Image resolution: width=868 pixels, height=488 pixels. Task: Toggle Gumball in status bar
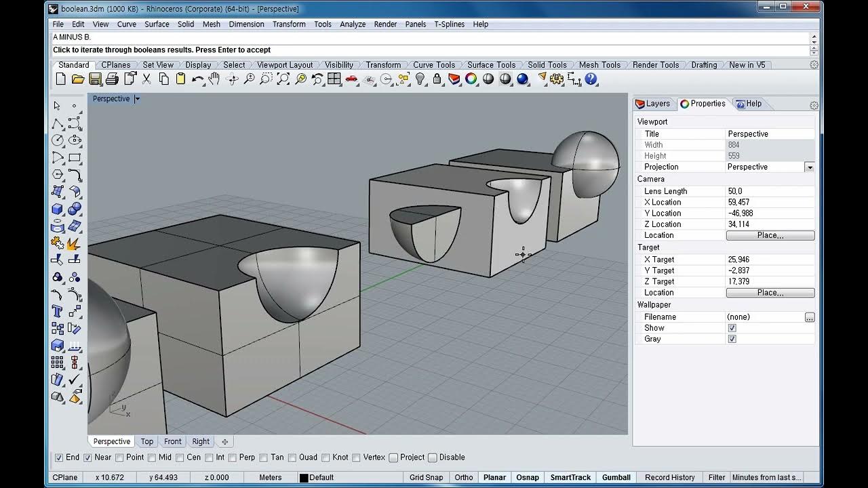click(x=616, y=477)
